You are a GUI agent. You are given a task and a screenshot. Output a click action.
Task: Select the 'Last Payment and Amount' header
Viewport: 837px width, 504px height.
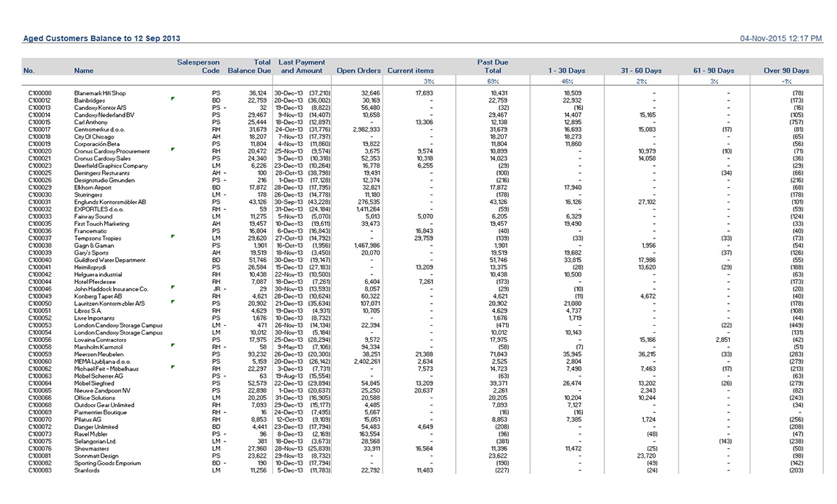click(302, 66)
